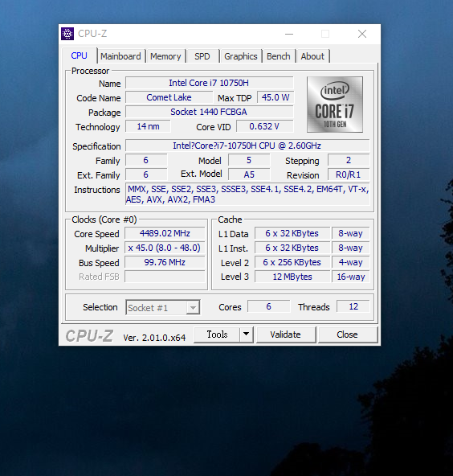Click the Ext. Model value A5
Screen dimensions: 453x476
click(x=249, y=174)
